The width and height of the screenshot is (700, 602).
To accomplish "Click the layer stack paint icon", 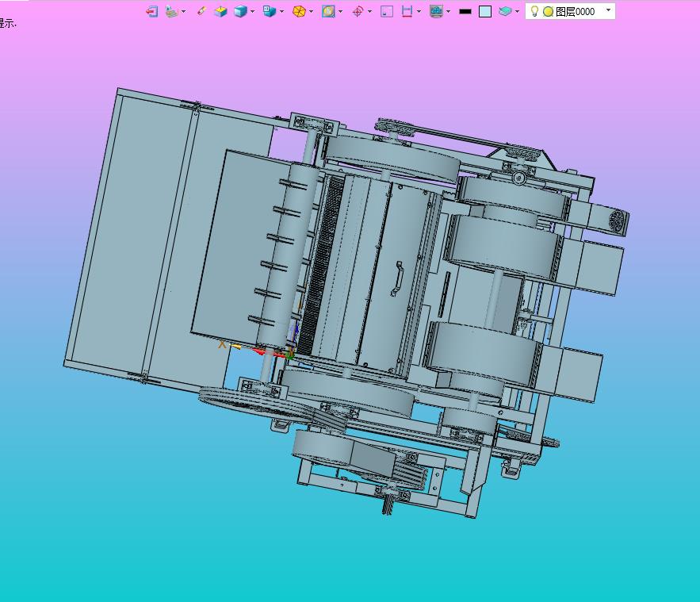I will tap(171, 12).
